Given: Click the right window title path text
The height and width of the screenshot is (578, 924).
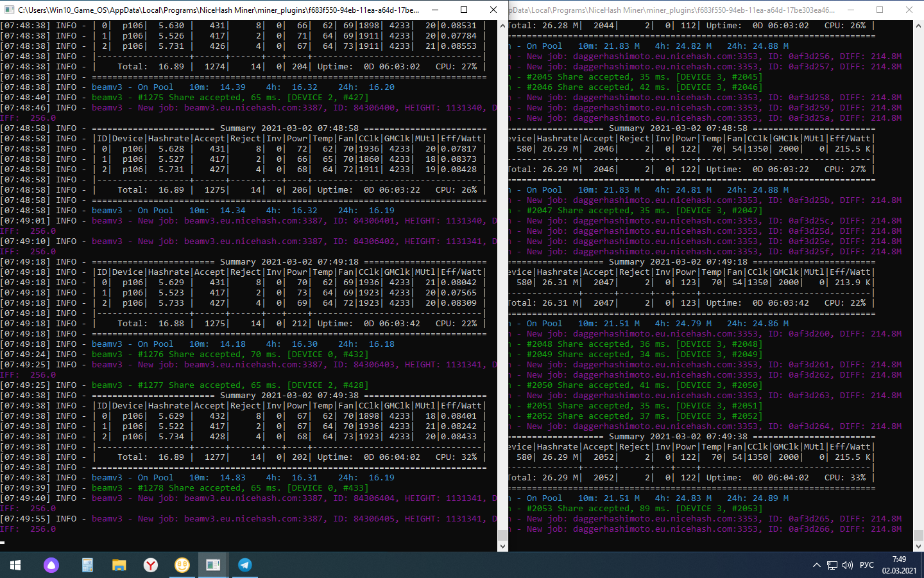Looking at the screenshot, I should pos(672,10).
